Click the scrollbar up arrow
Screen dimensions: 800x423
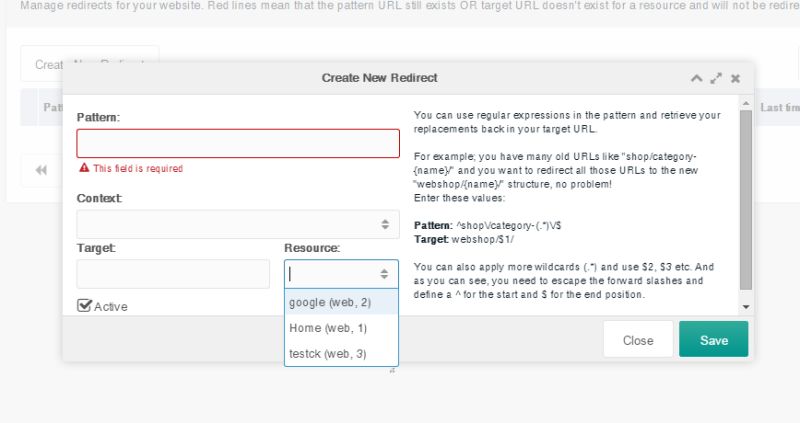[746, 104]
